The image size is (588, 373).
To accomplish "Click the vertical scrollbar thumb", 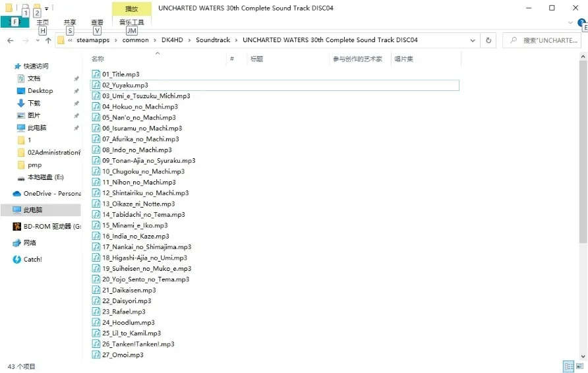I will 583,152.
